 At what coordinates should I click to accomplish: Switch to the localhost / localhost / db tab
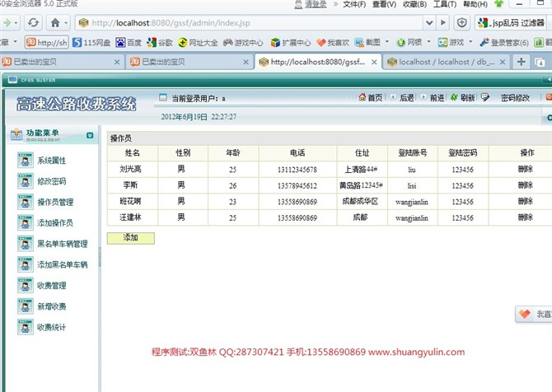[x=447, y=63]
